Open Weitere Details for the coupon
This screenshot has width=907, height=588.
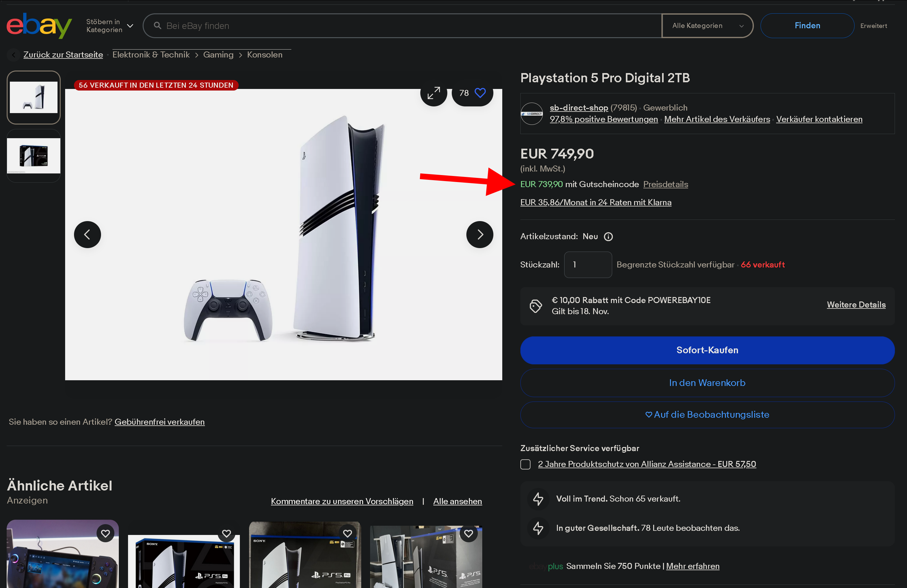click(856, 304)
